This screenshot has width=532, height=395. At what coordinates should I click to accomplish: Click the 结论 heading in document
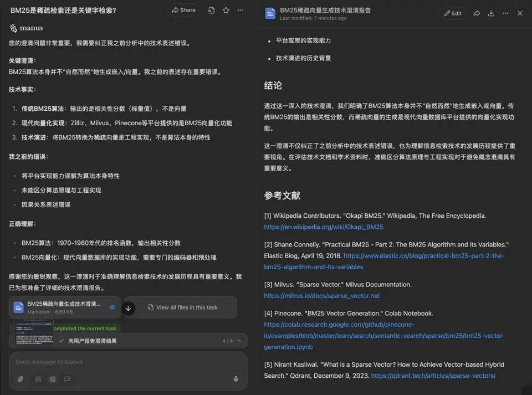pyautogui.click(x=273, y=85)
